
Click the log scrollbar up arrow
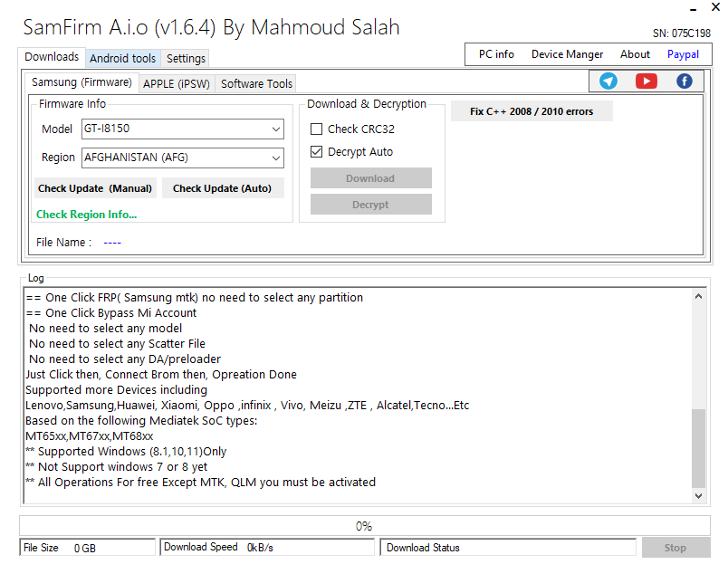(698, 296)
